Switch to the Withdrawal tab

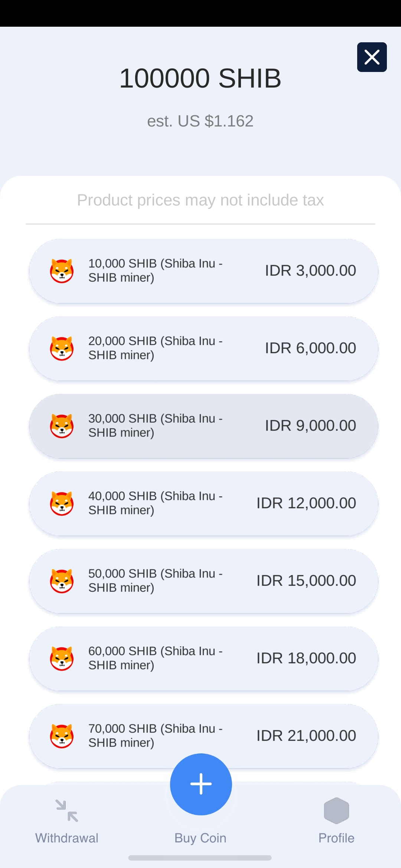click(x=67, y=838)
